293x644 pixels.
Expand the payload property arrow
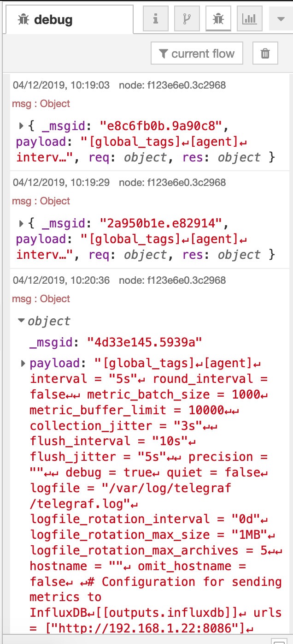click(23, 364)
